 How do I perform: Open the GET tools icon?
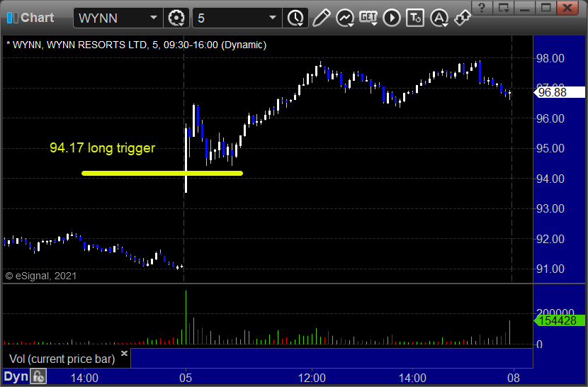coord(368,18)
